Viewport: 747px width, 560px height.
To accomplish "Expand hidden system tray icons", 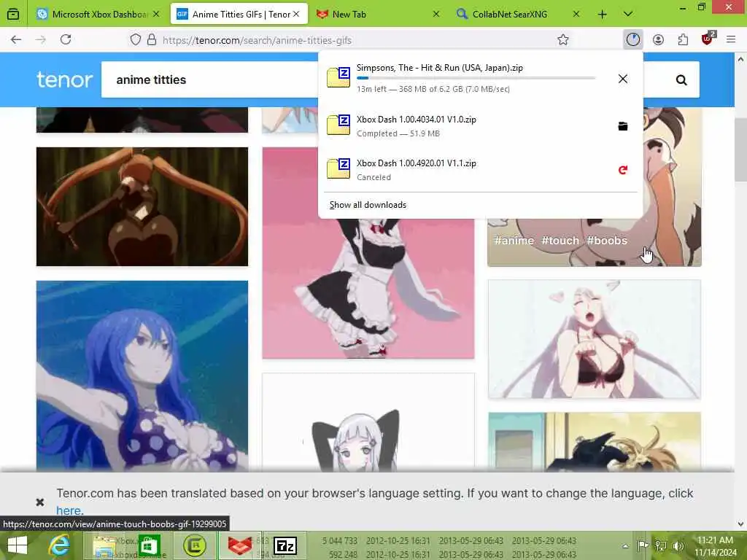I will pos(625,545).
